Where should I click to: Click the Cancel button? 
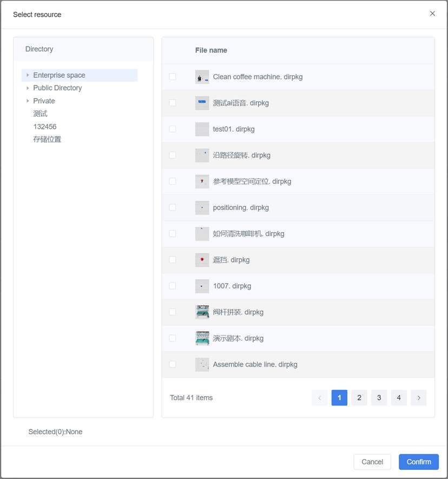[372, 462]
